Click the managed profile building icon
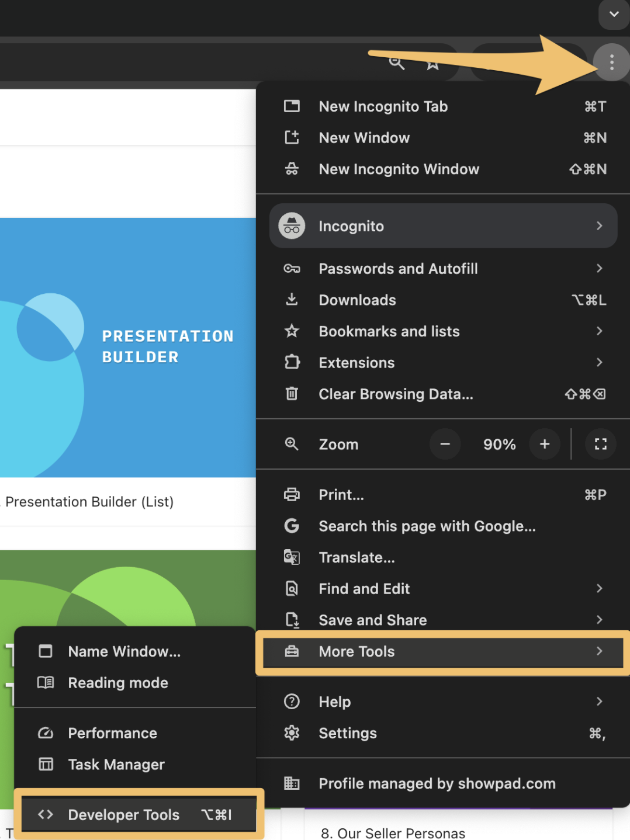630x840 pixels. coord(292,783)
